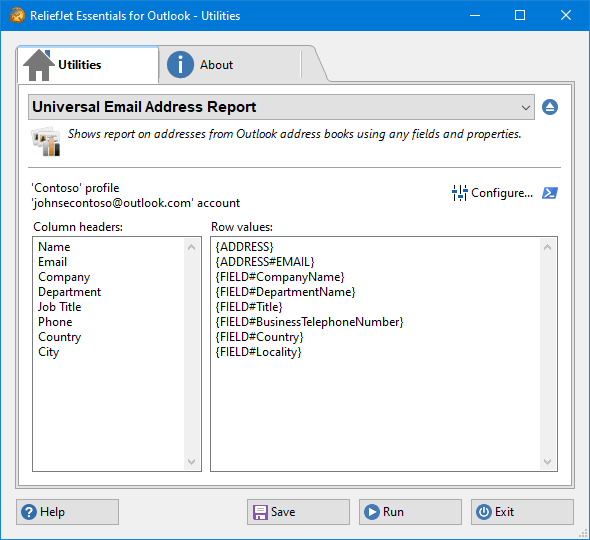The height and width of the screenshot is (540, 590).
Task: Click down arrow of Row values scrollbar
Action: point(547,461)
